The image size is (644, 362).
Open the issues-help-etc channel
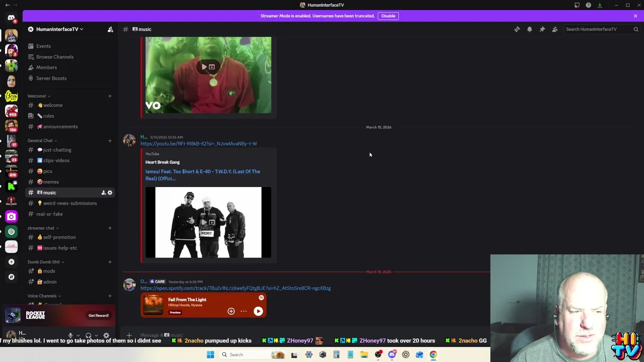[70, 248]
